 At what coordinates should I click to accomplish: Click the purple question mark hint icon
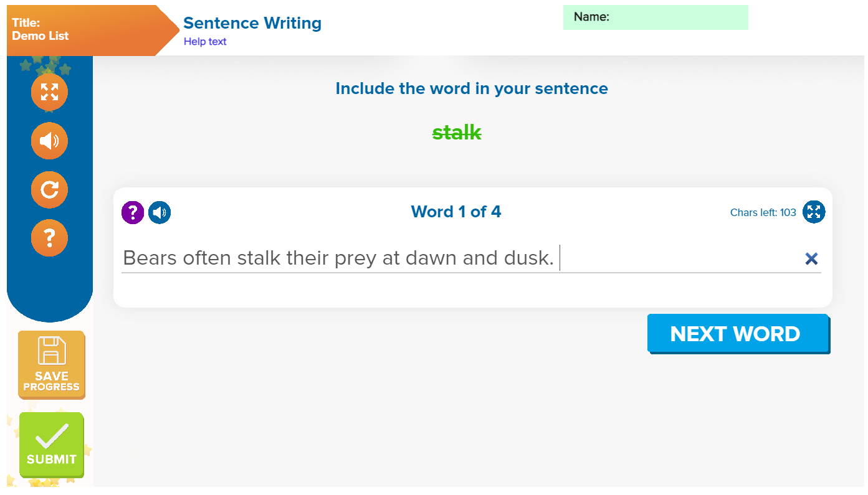pyautogui.click(x=133, y=212)
